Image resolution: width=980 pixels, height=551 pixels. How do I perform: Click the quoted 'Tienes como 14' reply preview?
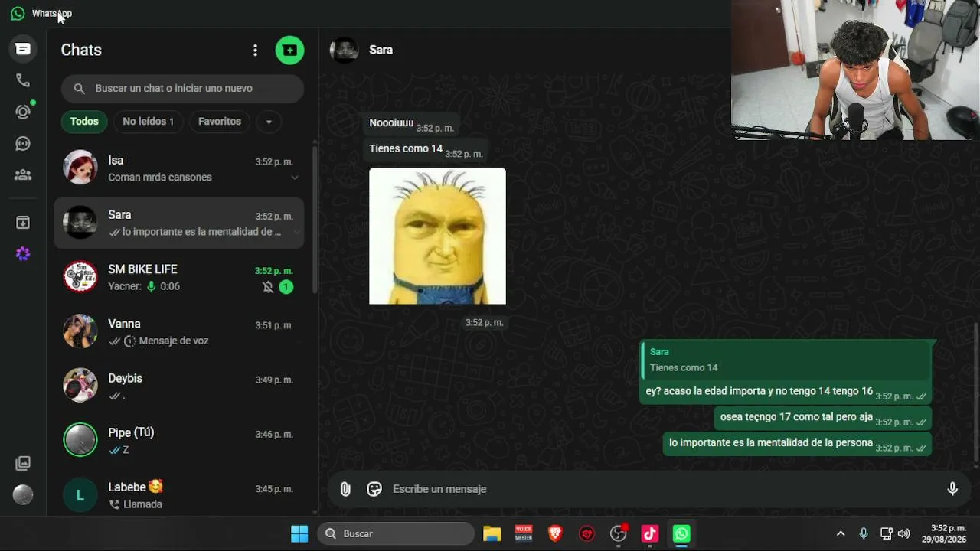(786, 360)
